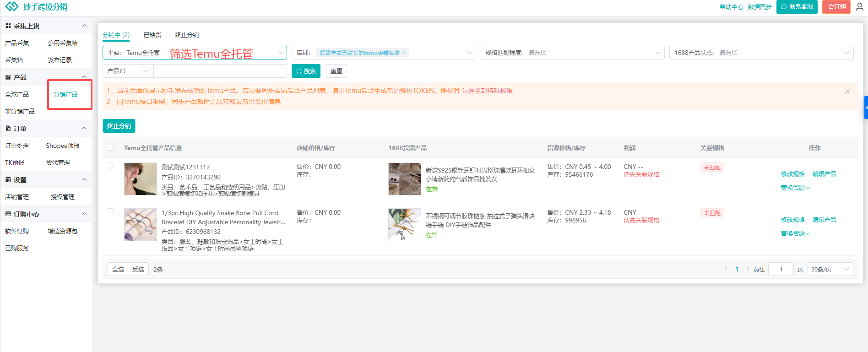Click the 妙手跨境分销 logo icon
This screenshot has width=868, height=352.
12,6
